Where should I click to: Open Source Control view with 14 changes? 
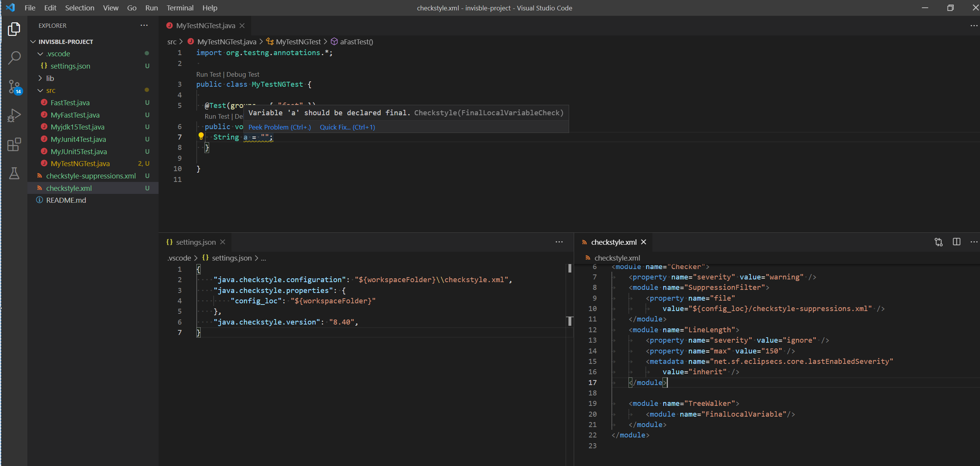click(x=14, y=87)
